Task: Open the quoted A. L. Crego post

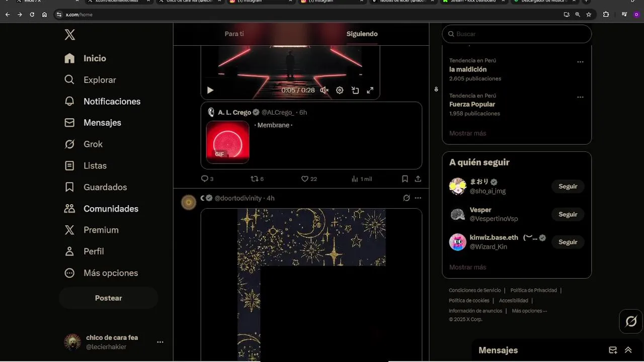Action: point(311,136)
